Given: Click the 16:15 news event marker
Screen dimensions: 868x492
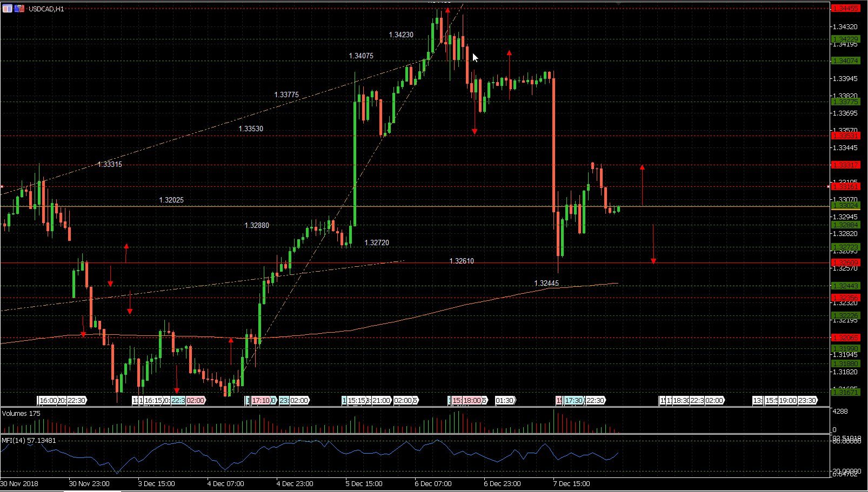Looking at the screenshot, I should click(153, 400).
